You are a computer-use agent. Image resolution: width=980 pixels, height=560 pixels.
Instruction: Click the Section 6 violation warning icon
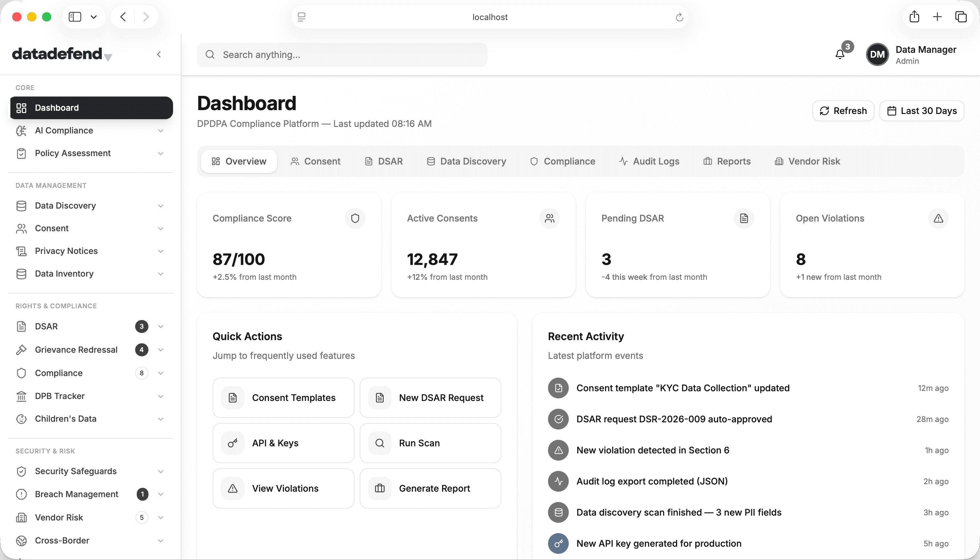coord(558,451)
